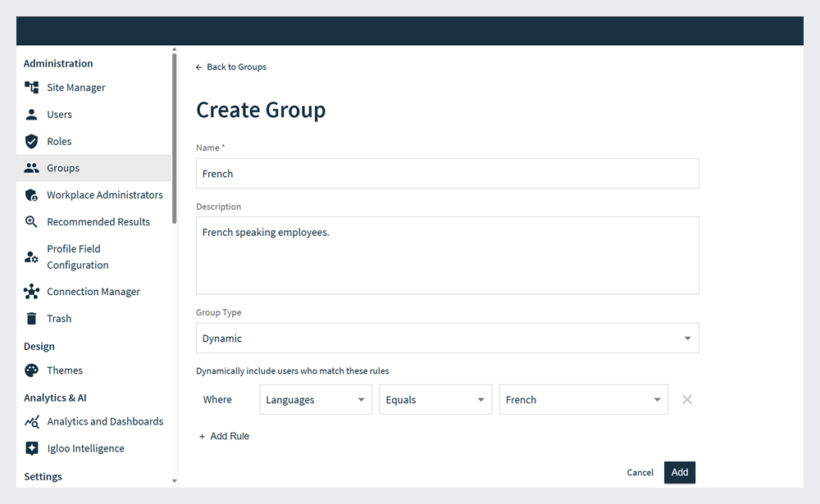The width and height of the screenshot is (820, 504).
Task: Click the Trash bin icon
Action: click(x=31, y=319)
